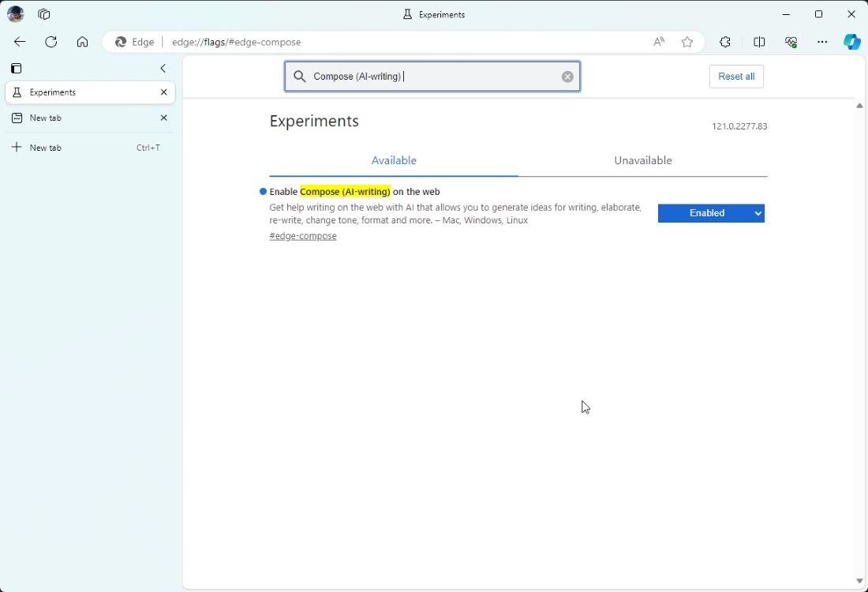This screenshot has height=592, width=868.
Task: Refresh the Experiments page
Action: [x=51, y=42]
